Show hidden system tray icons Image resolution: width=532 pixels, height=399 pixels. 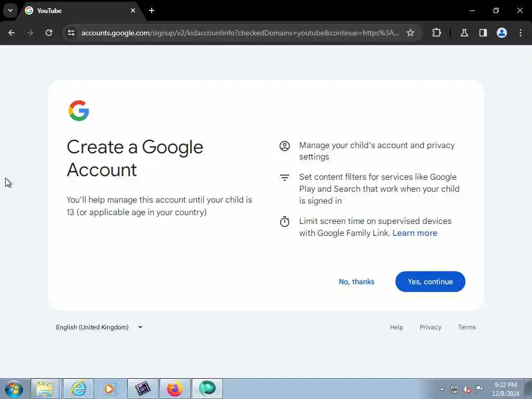point(442,390)
